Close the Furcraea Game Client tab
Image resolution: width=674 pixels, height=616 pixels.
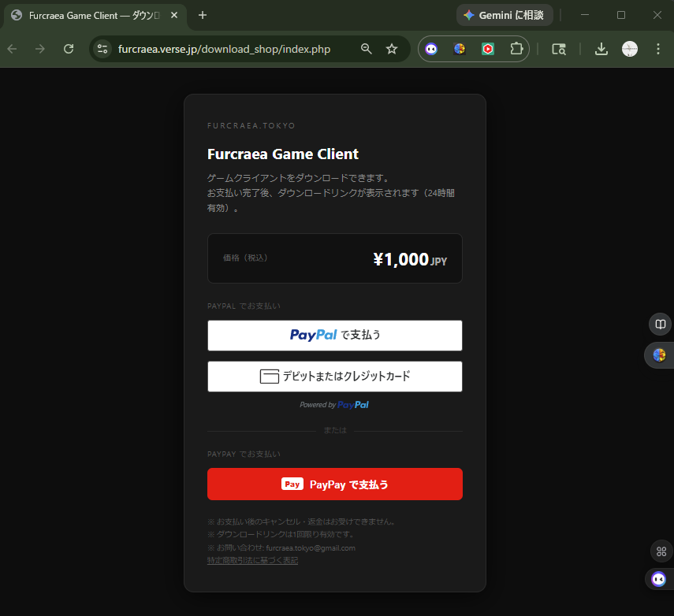click(174, 15)
